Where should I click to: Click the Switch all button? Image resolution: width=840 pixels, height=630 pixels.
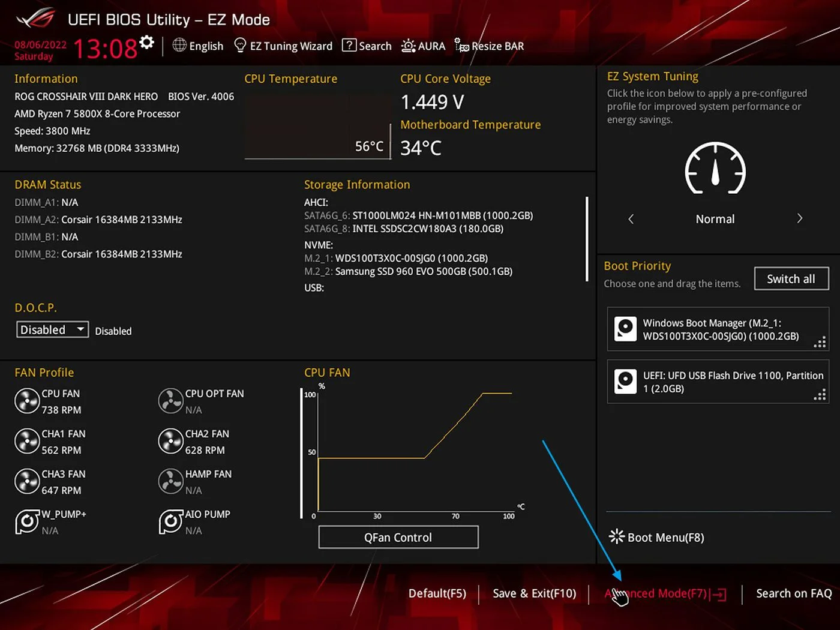point(791,279)
